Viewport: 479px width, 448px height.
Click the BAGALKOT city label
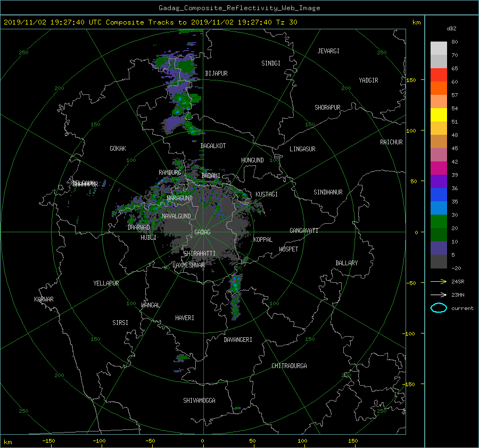click(213, 146)
